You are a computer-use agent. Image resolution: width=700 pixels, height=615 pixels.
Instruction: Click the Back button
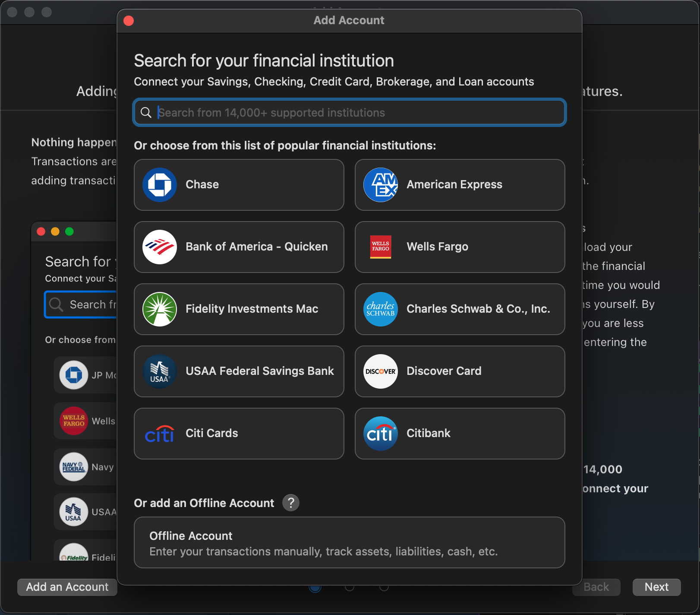tap(596, 587)
